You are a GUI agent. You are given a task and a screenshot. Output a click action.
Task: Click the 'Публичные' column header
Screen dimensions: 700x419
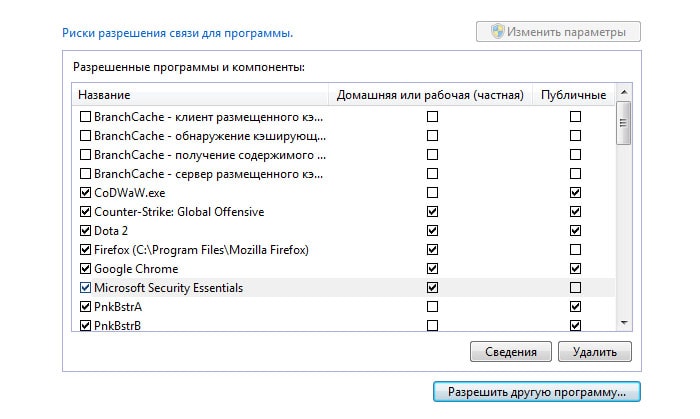(573, 95)
